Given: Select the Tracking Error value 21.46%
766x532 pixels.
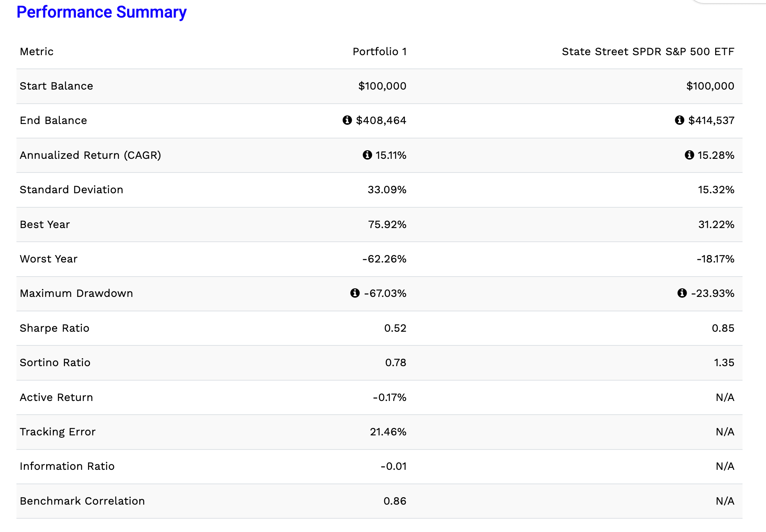Looking at the screenshot, I should [388, 432].
